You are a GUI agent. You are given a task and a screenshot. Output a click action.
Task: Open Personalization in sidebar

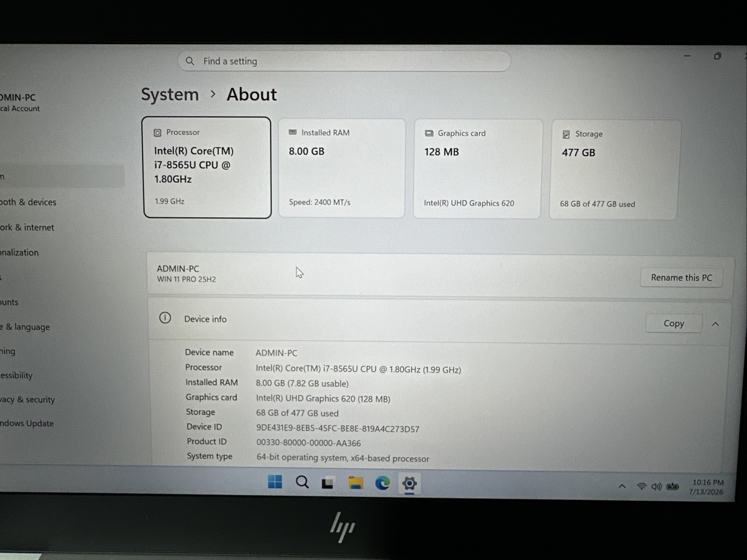pos(20,253)
